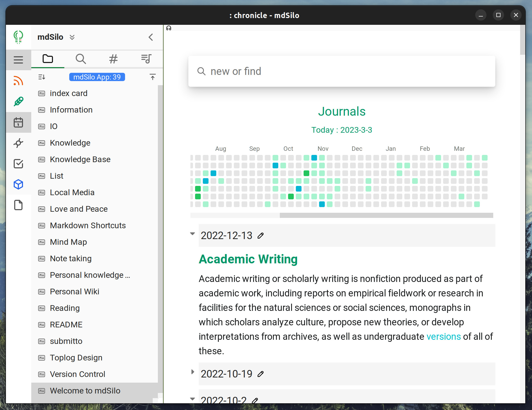The image size is (532, 410).
Task: Switch to the search tab
Action: (81, 59)
